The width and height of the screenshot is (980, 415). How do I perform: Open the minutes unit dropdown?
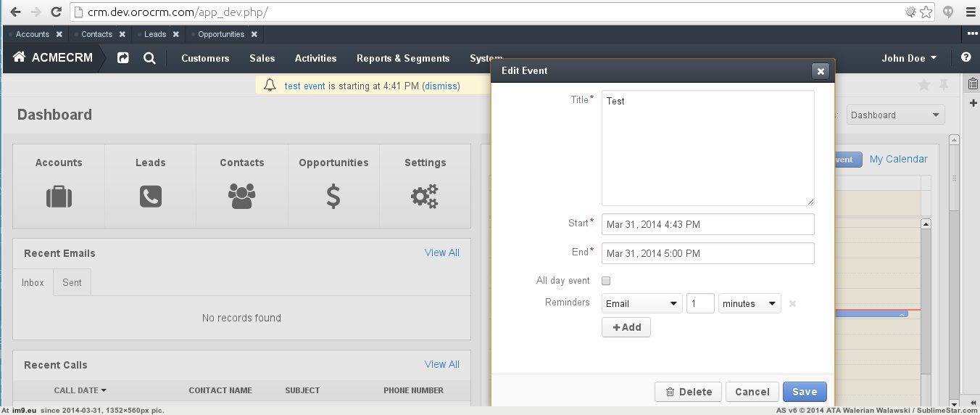pos(749,303)
